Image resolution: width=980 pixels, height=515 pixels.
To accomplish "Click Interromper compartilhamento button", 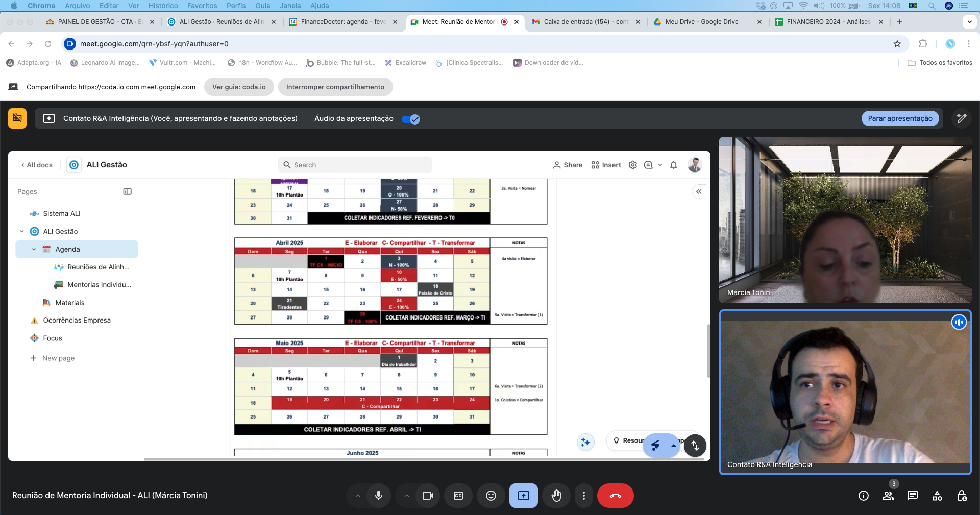I will (x=335, y=87).
